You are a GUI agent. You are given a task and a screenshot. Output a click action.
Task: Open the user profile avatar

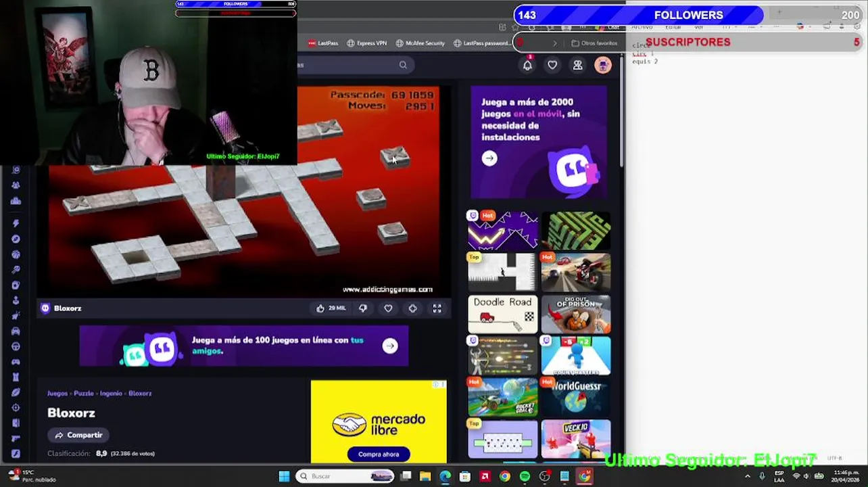coord(602,65)
